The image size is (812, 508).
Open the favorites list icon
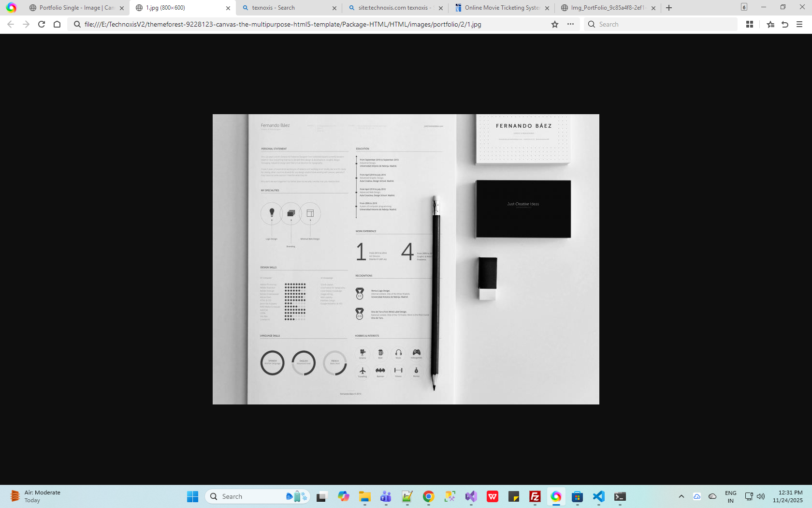pos(770,24)
